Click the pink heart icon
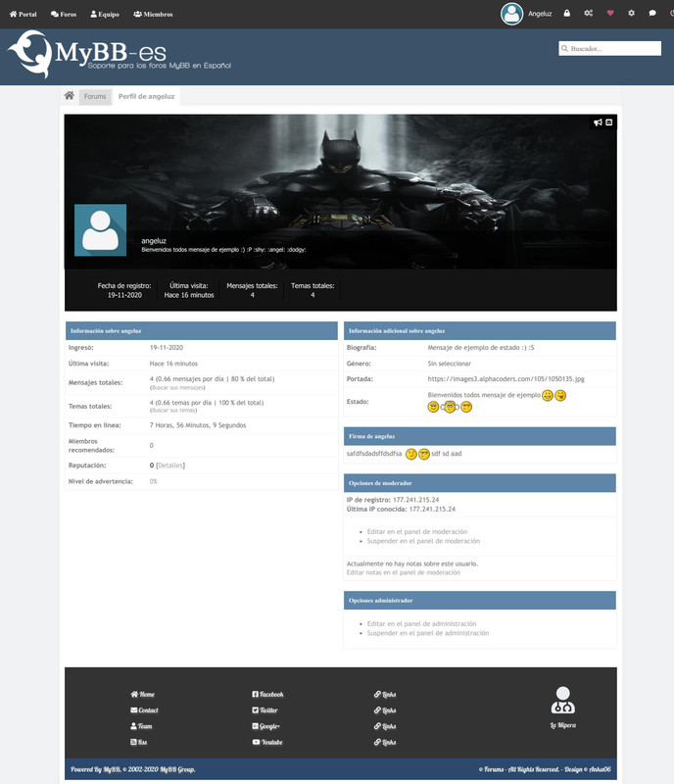The height and width of the screenshot is (784, 674). pos(610,14)
